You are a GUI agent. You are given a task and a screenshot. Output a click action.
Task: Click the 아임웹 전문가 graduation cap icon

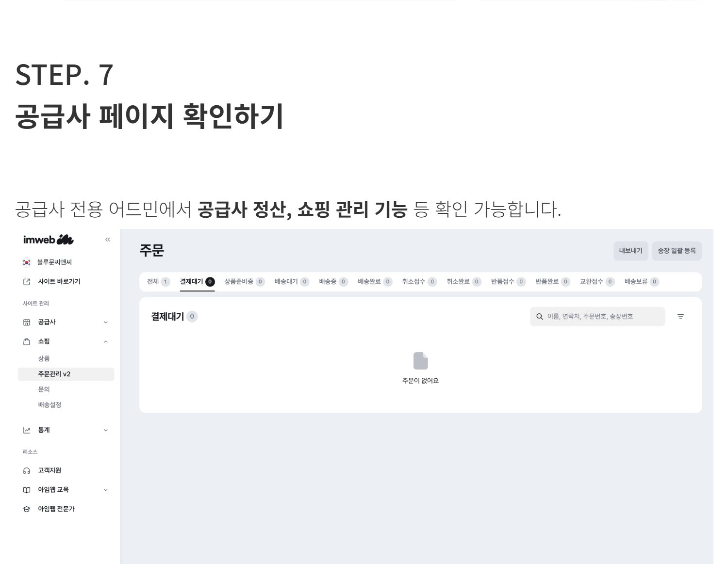pyautogui.click(x=27, y=509)
